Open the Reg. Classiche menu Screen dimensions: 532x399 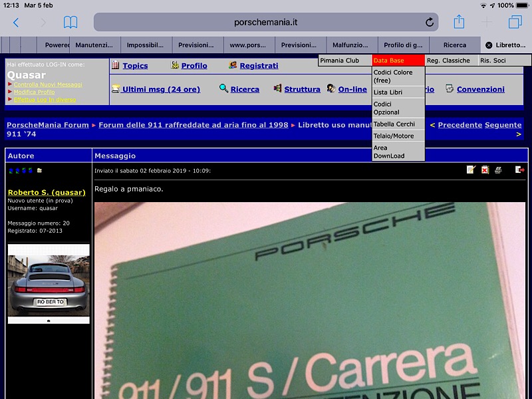(452, 61)
